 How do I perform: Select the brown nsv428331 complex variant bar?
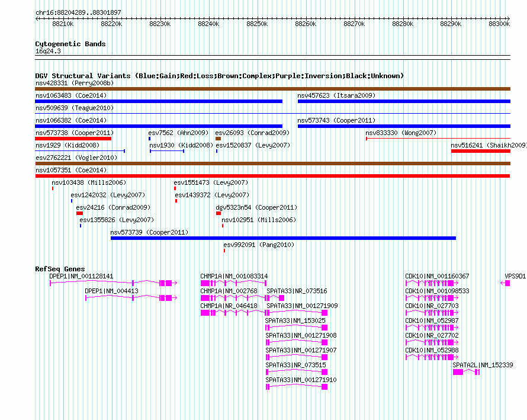pos(272,89)
